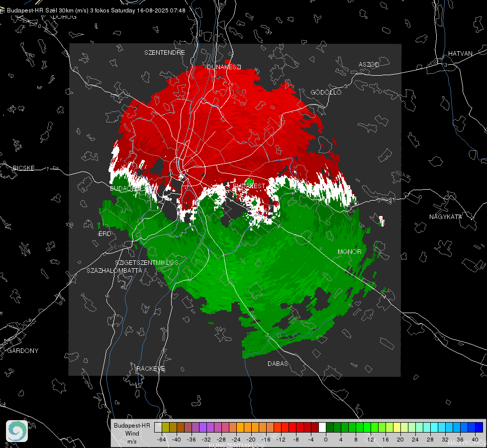Click the -8 legend value
Screen dimensions: 487x448
(x=295, y=440)
